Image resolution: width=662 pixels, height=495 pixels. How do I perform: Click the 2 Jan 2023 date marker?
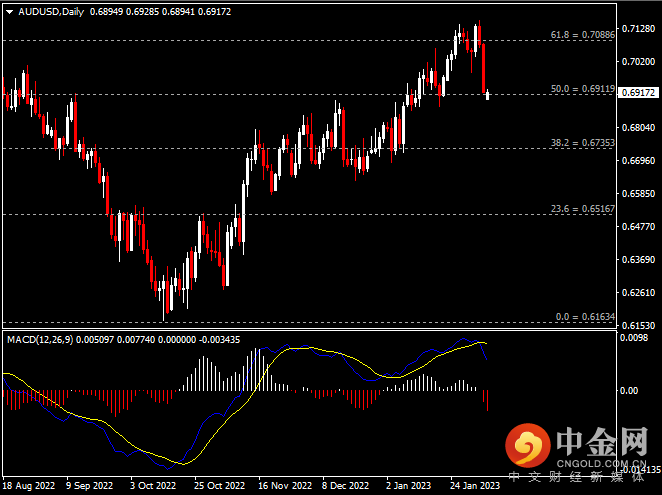point(411,486)
